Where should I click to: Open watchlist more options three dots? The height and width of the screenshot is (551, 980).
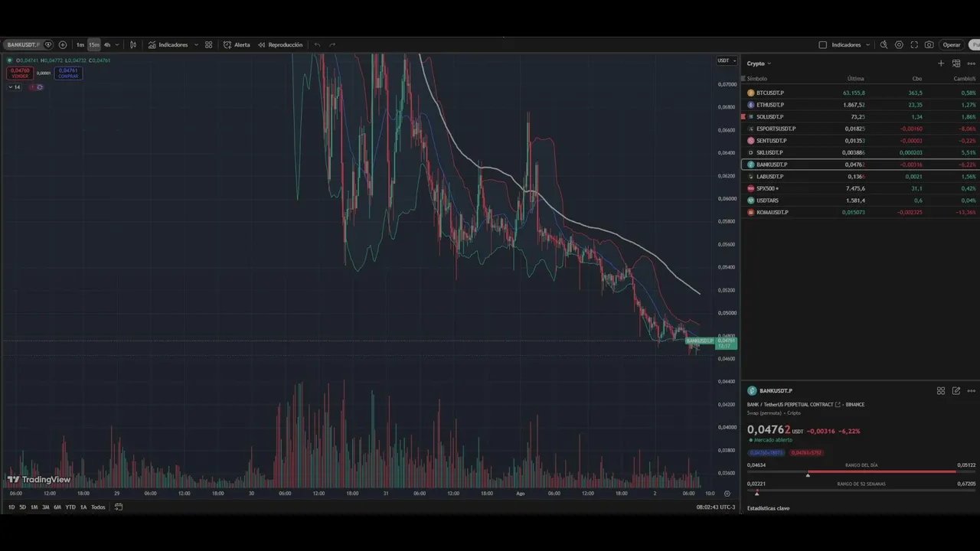[x=971, y=64]
